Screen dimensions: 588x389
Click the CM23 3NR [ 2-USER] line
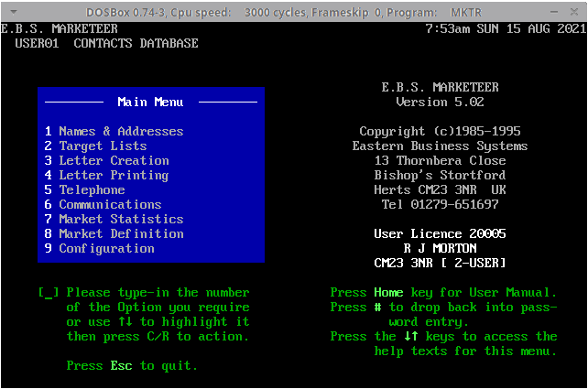(x=440, y=263)
